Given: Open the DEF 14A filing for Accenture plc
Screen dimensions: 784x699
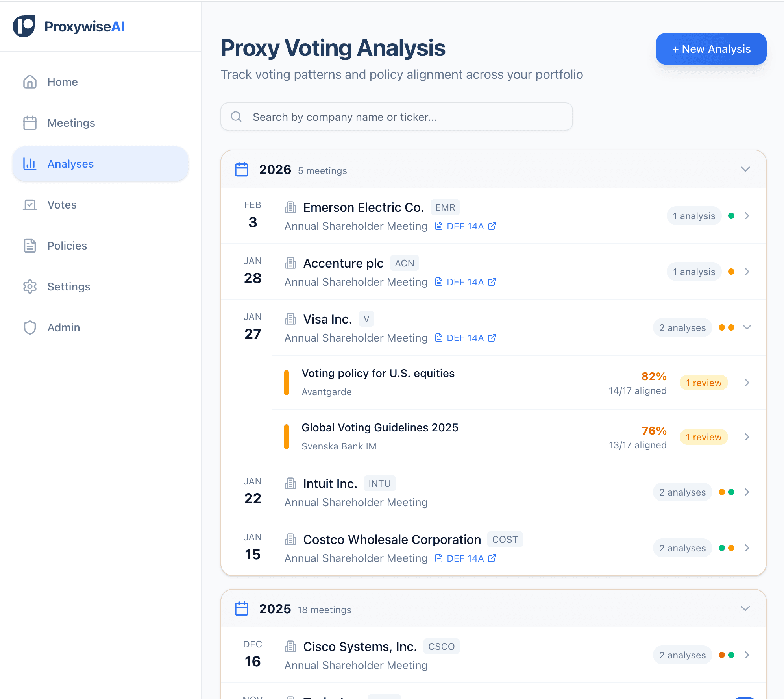Looking at the screenshot, I should tap(465, 282).
